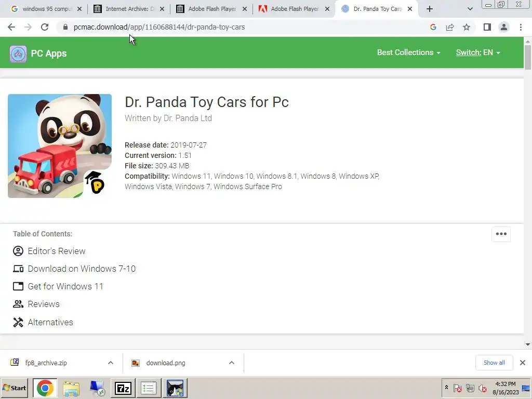Click the page scrollbar thumb

point(528,57)
